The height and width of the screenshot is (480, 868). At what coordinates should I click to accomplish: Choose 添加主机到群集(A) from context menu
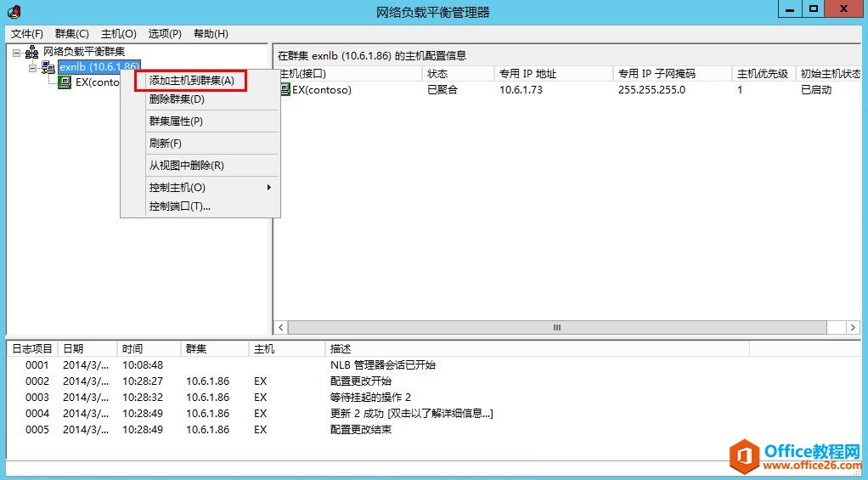[191, 81]
